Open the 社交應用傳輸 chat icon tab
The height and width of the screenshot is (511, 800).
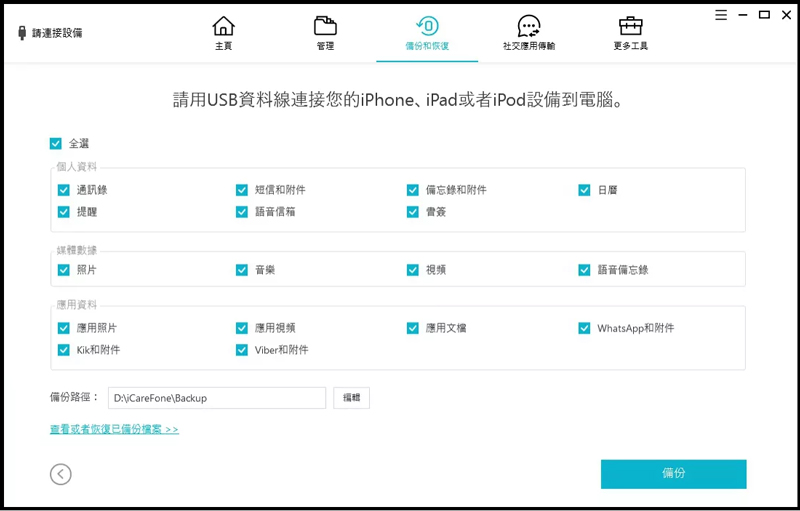click(x=529, y=33)
